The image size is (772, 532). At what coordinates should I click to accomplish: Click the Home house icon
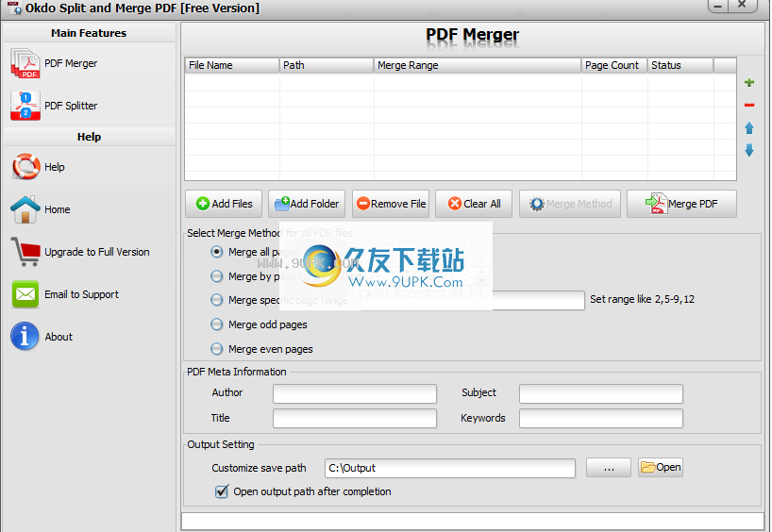coord(25,209)
